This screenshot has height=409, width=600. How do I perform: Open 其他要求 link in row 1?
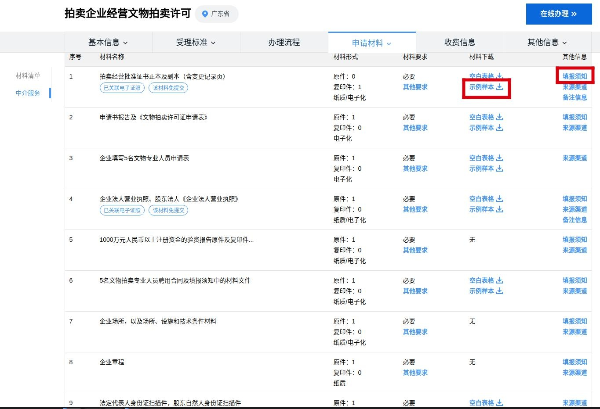(415, 87)
